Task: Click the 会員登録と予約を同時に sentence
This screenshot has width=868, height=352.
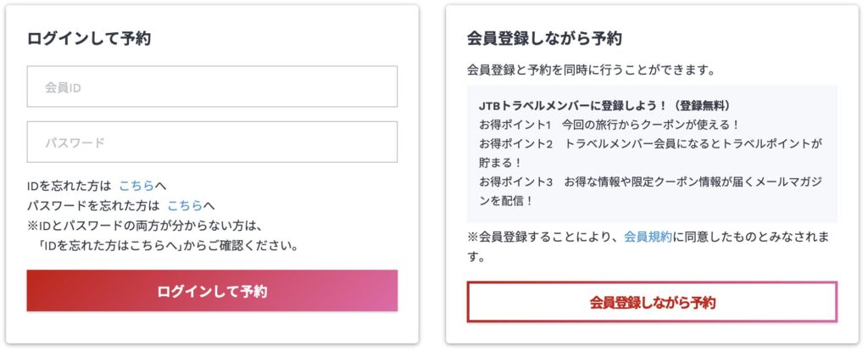Action: (x=591, y=70)
